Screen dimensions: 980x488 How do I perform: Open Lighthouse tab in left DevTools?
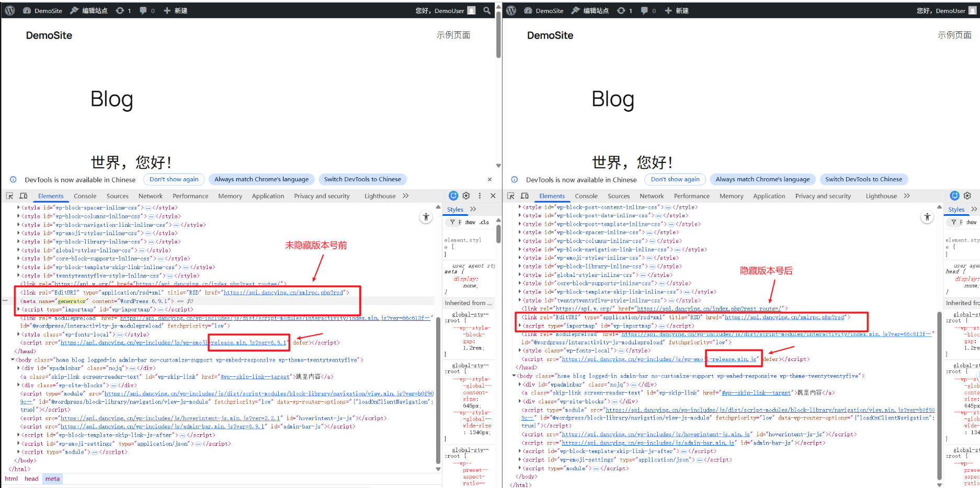(x=380, y=196)
